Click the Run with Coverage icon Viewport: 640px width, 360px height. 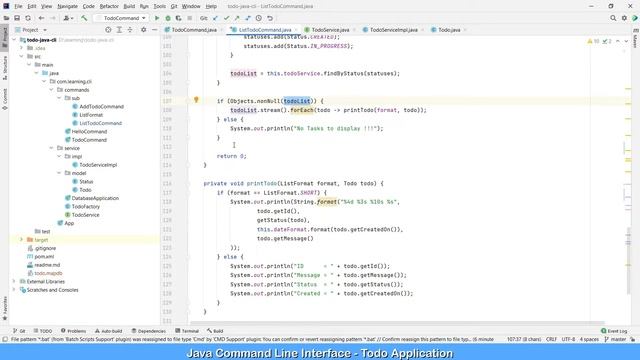178,18
